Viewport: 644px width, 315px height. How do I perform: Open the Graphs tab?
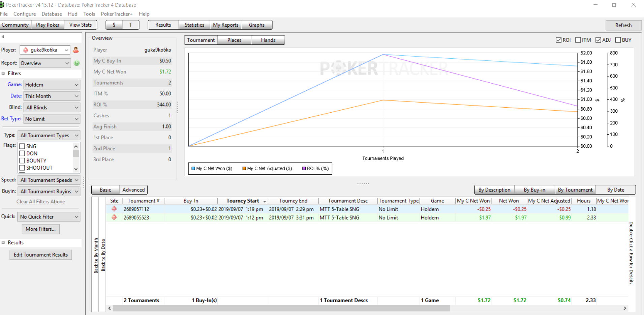[257, 25]
